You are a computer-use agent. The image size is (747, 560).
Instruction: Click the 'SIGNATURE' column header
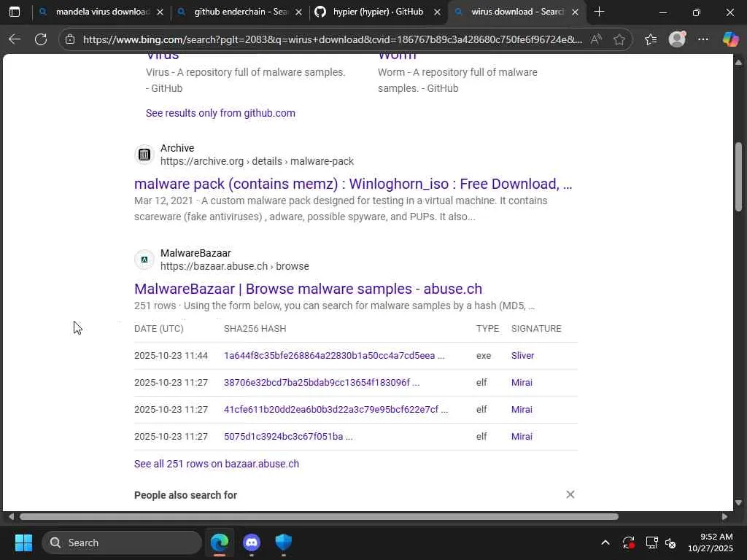click(x=536, y=329)
